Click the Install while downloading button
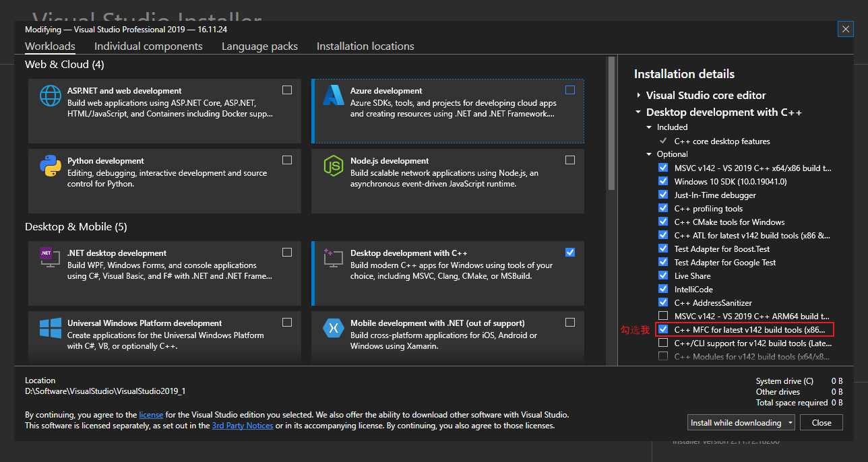Screen dimensions: 868x462 pyautogui.click(x=736, y=422)
